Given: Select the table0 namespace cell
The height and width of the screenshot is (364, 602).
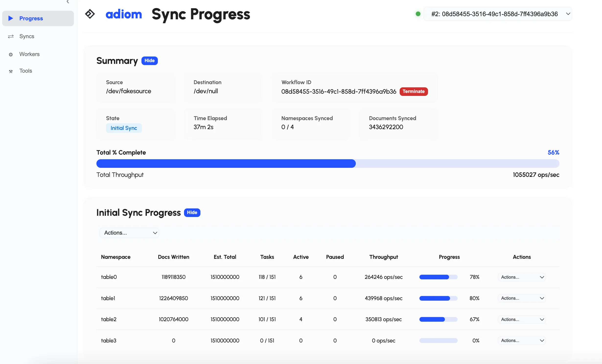Looking at the screenshot, I should click(x=109, y=277).
